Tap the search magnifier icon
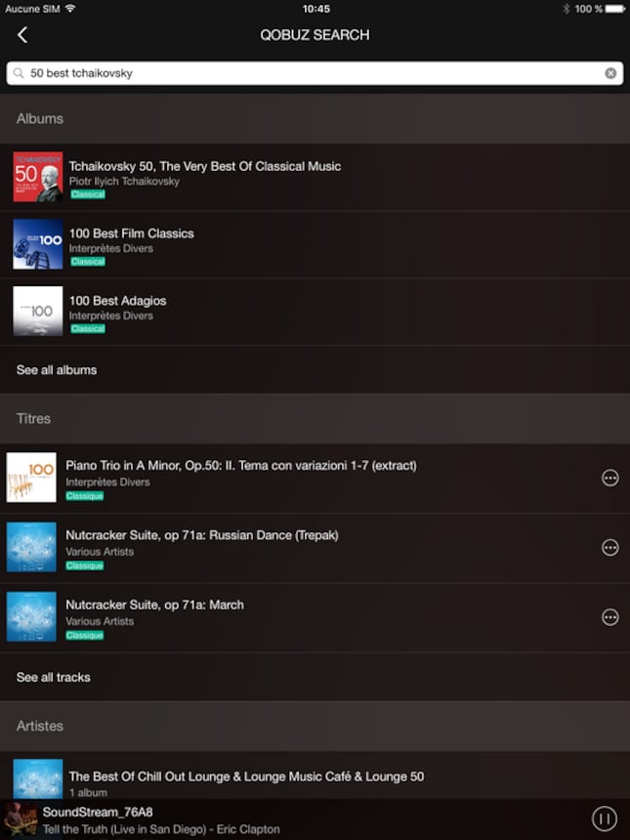The width and height of the screenshot is (630, 840). [19, 73]
